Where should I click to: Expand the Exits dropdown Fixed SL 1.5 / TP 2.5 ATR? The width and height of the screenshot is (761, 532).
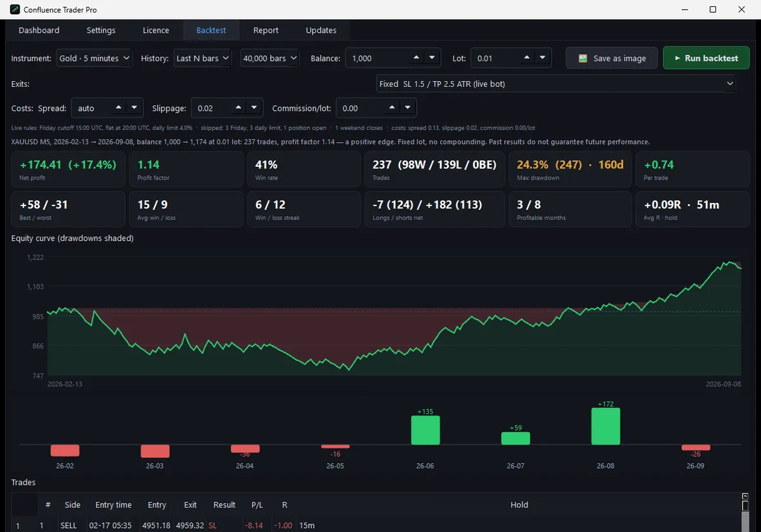(556, 84)
